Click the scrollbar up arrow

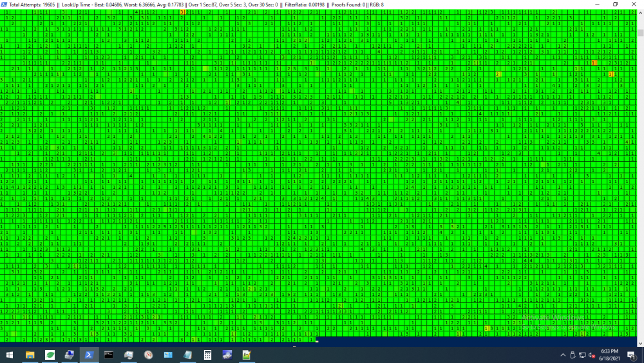(640, 13)
